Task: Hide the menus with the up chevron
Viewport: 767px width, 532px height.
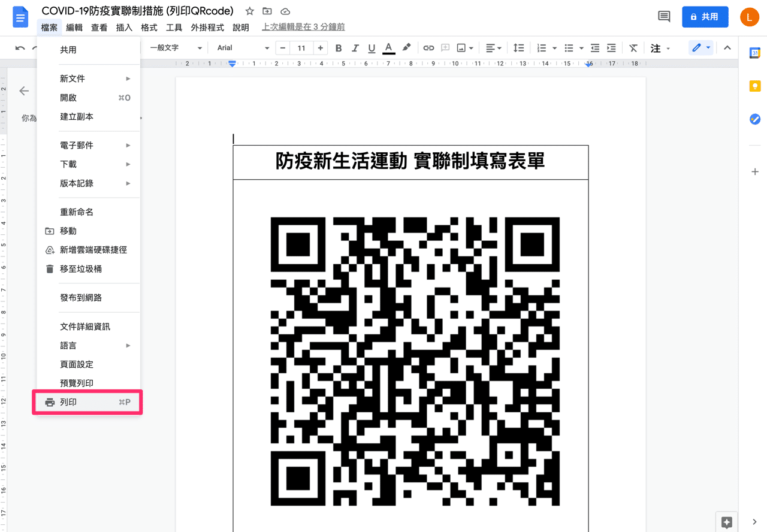Action: pyautogui.click(x=727, y=48)
